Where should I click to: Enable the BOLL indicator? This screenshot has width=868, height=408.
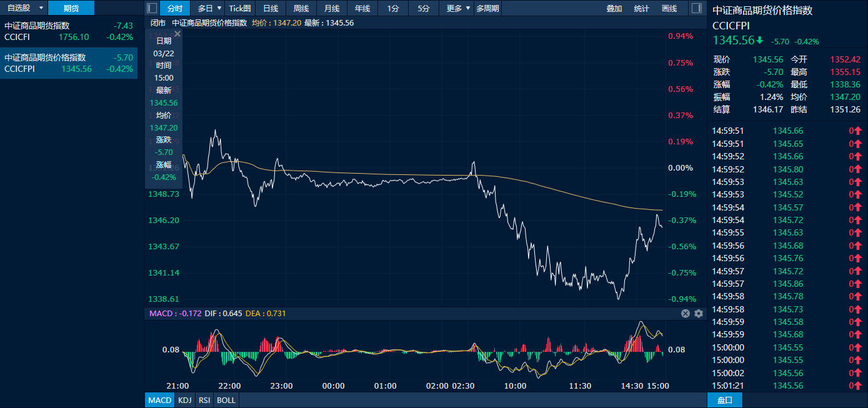226,400
